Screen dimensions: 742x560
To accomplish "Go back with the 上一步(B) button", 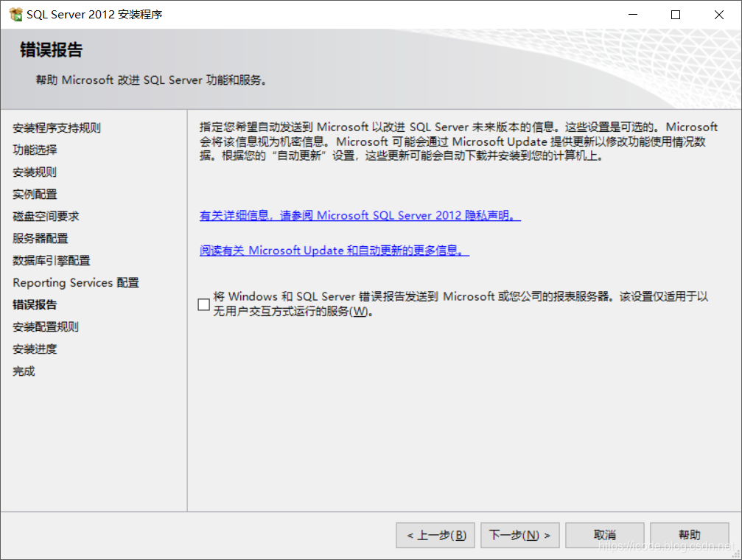I will (x=435, y=536).
